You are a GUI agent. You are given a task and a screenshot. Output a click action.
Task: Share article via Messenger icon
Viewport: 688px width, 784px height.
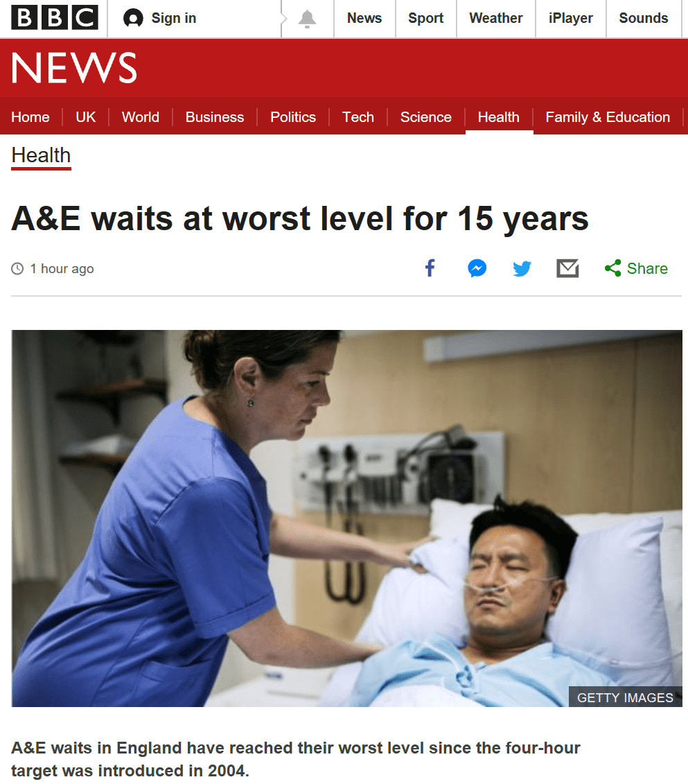[x=477, y=268]
